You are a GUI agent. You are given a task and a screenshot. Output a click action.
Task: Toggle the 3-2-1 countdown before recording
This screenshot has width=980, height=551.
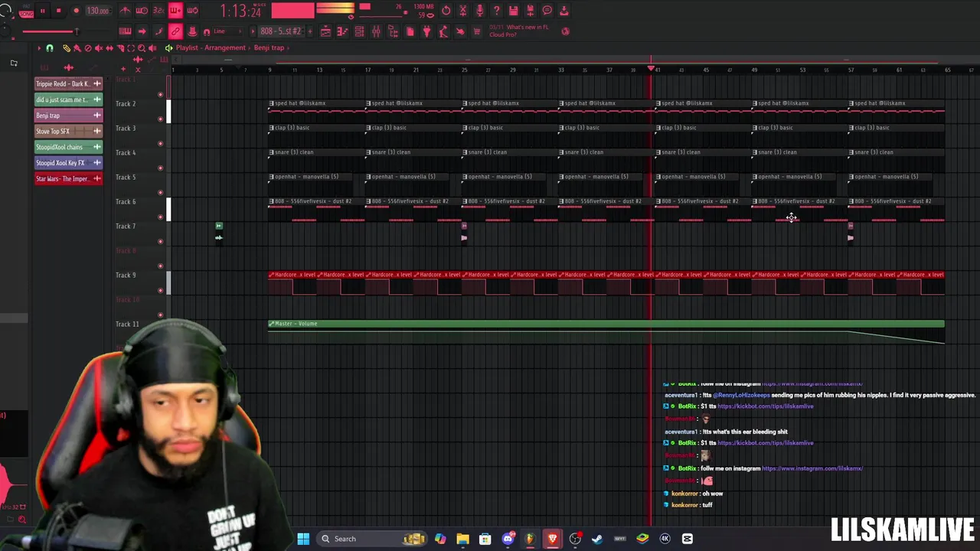tap(158, 11)
